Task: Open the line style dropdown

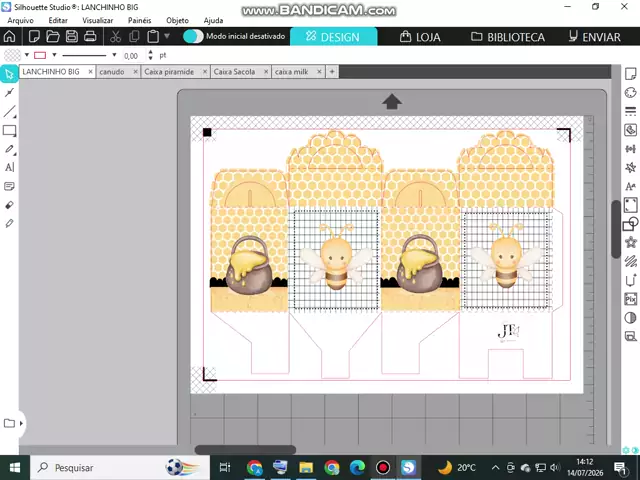Action: coord(114,55)
